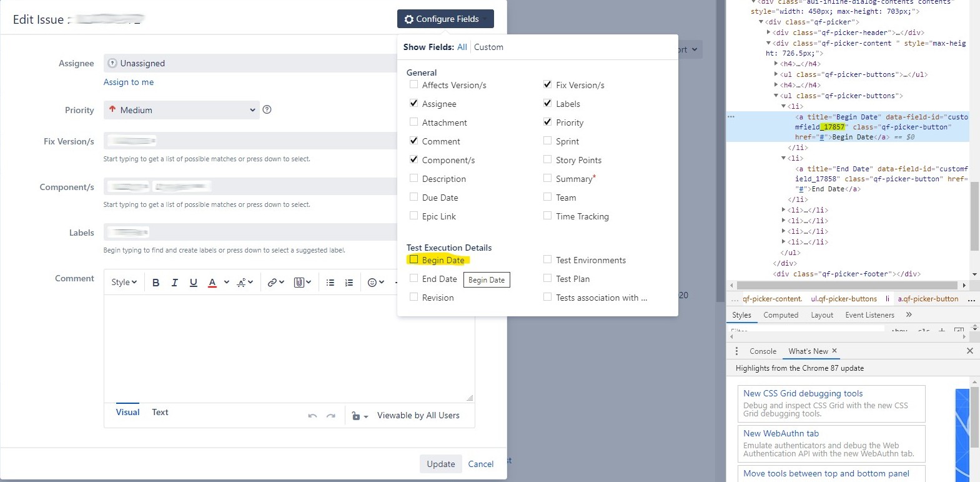Collapse the qf-picker div node

(x=761, y=22)
